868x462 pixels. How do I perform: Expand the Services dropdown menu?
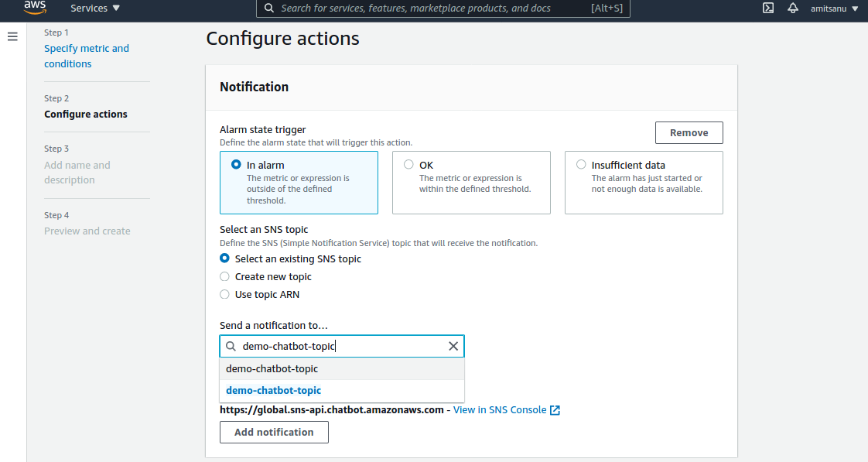[94, 8]
